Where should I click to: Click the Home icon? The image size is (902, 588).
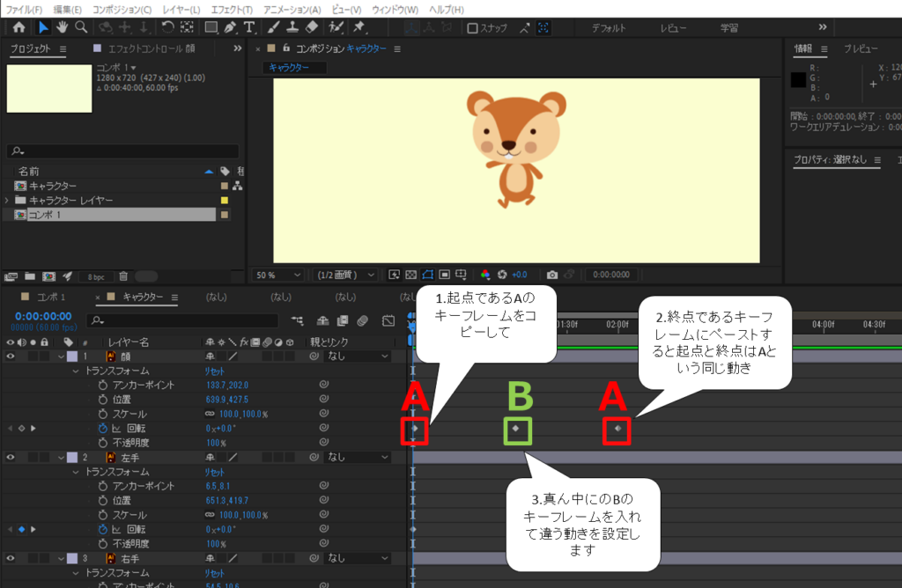coord(19,28)
